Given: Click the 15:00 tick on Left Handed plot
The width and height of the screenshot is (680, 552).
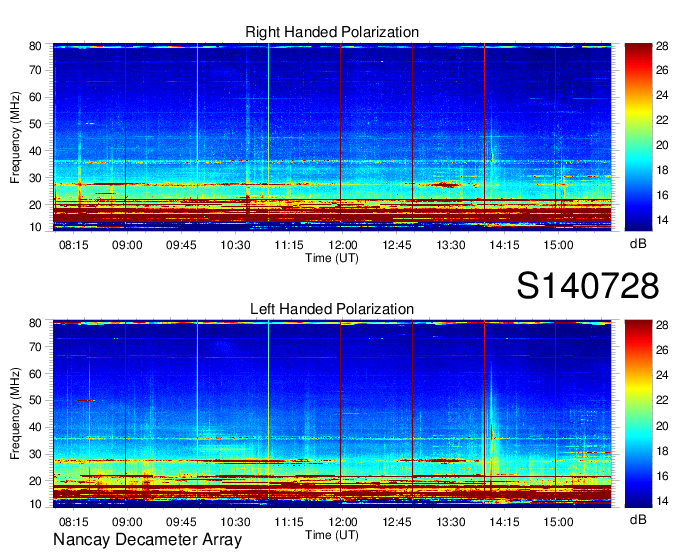Looking at the screenshot, I should pos(558,522).
